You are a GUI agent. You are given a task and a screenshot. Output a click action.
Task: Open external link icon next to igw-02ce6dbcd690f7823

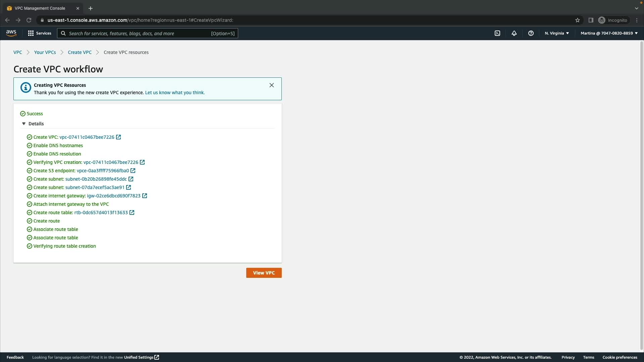tap(145, 196)
